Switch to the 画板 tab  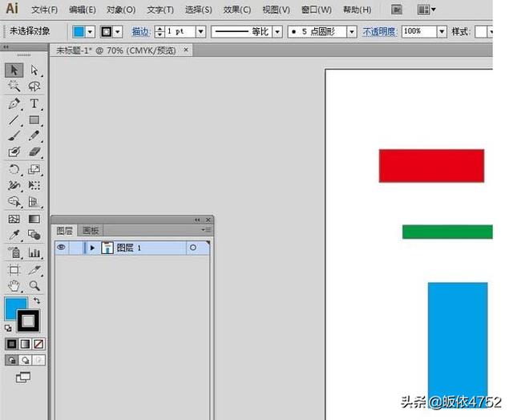tap(91, 231)
